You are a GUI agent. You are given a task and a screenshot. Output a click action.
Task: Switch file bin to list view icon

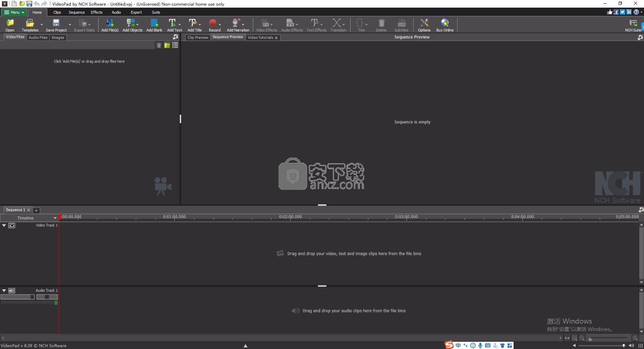[x=175, y=46]
